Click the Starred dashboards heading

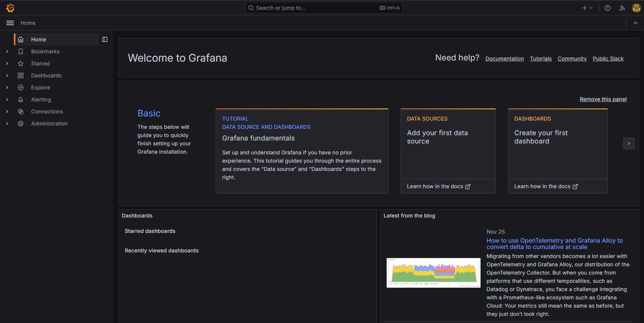click(150, 231)
